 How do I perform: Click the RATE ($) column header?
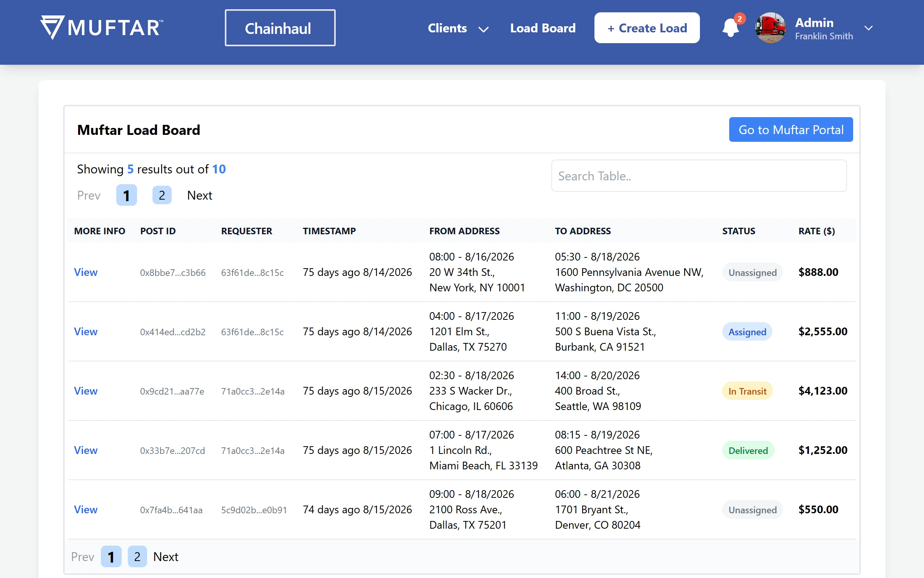[817, 231]
